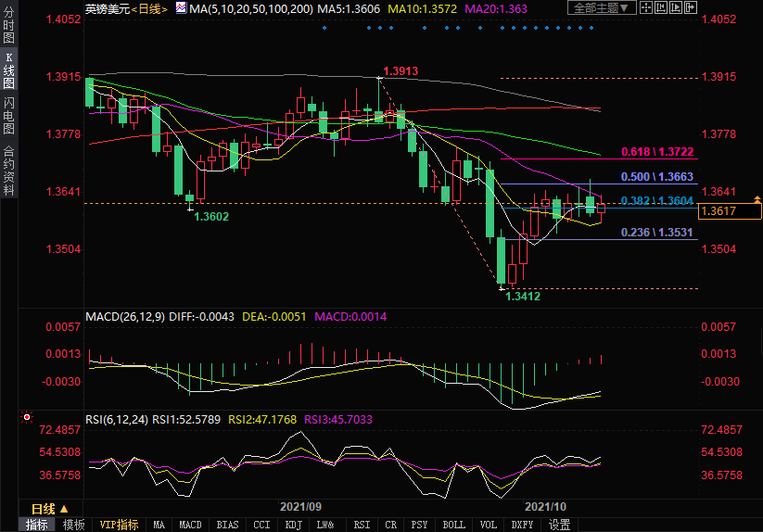Toggle the KDJ indicator
763x532 pixels.
(293, 525)
